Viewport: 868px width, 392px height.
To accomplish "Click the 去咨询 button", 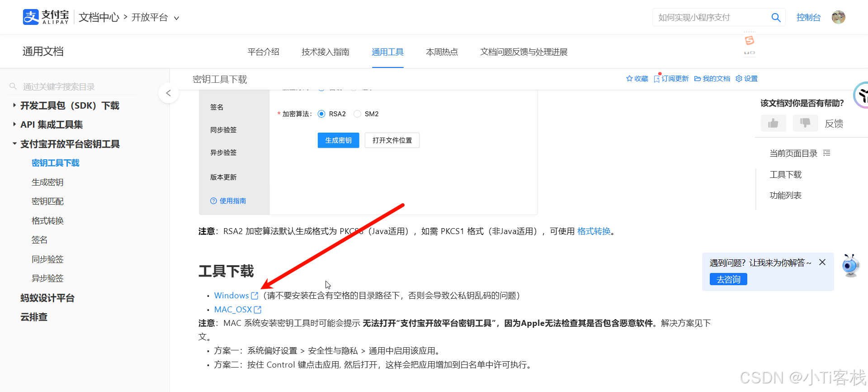I will click(728, 279).
